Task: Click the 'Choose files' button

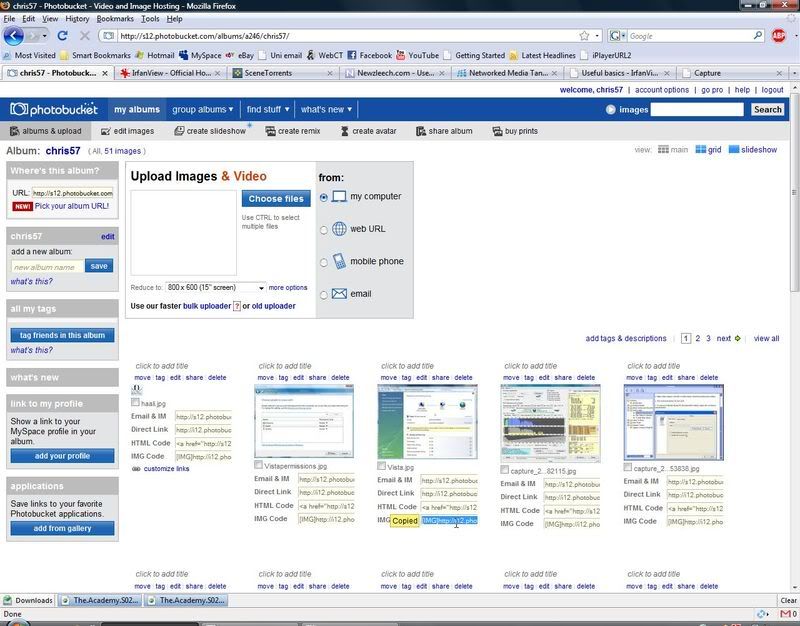Action: point(276,199)
